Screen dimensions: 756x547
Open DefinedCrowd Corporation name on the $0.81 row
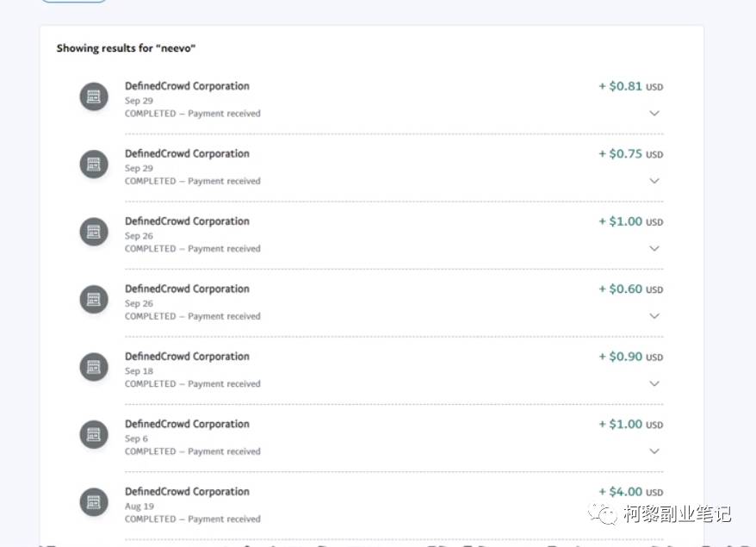tap(187, 86)
